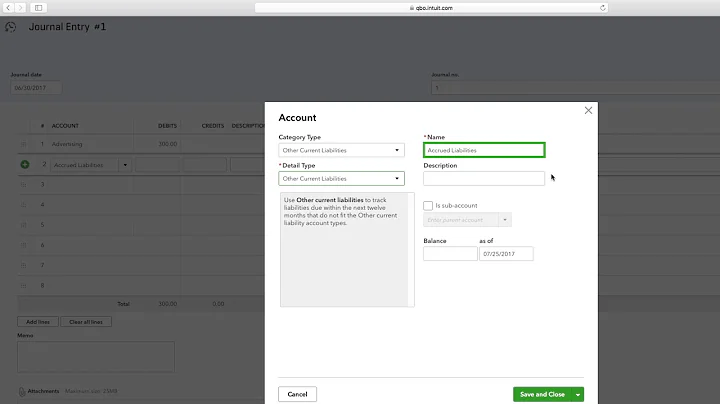The height and width of the screenshot is (404, 720).
Task: Reload the page using the address bar icon
Action: coord(603,7)
